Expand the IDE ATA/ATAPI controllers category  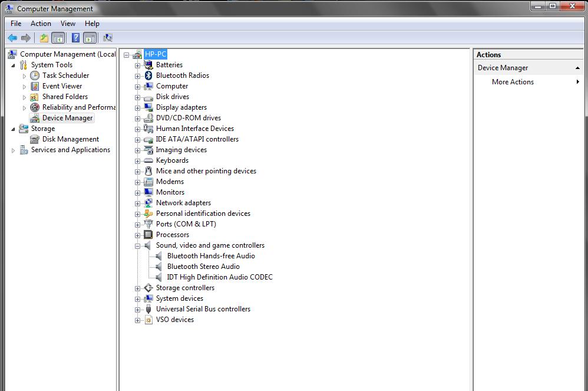pos(138,140)
